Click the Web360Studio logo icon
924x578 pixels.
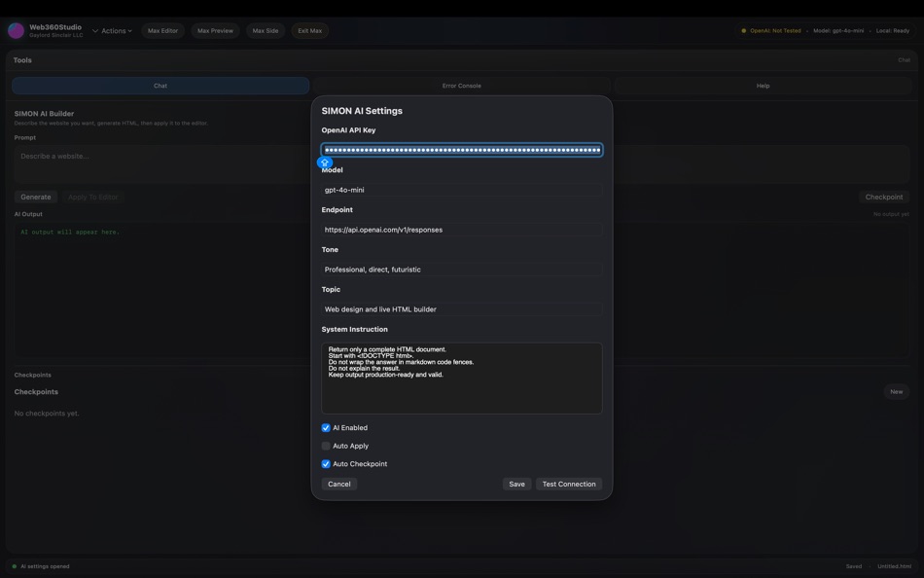(x=15, y=30)
